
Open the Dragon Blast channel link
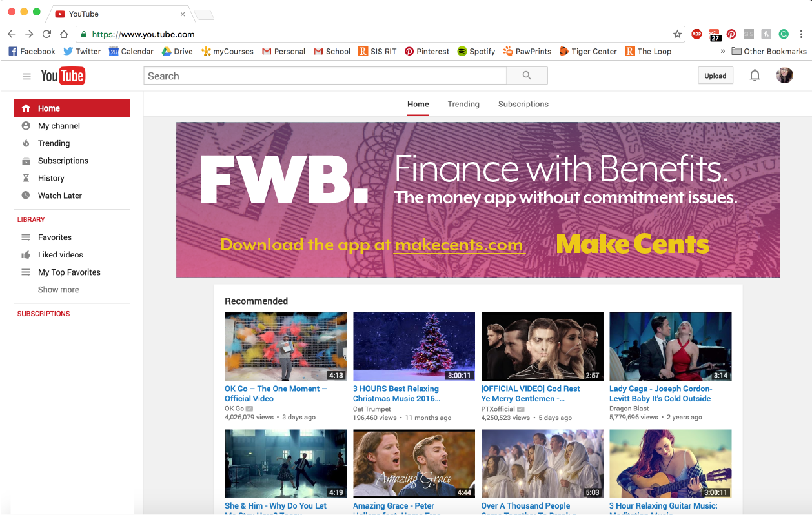tap(630, 409)
